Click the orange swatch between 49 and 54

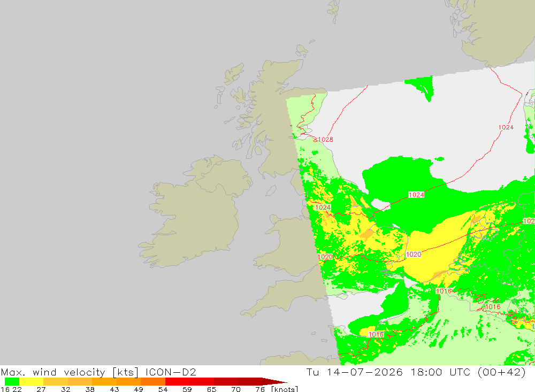[153, 381]
